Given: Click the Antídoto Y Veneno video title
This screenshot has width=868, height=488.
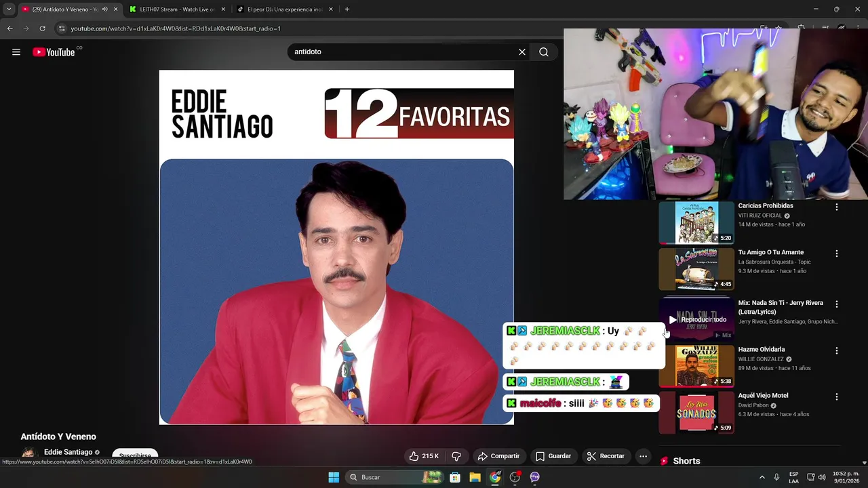Looking at the screenshot, I should click(x=58, y=436).
